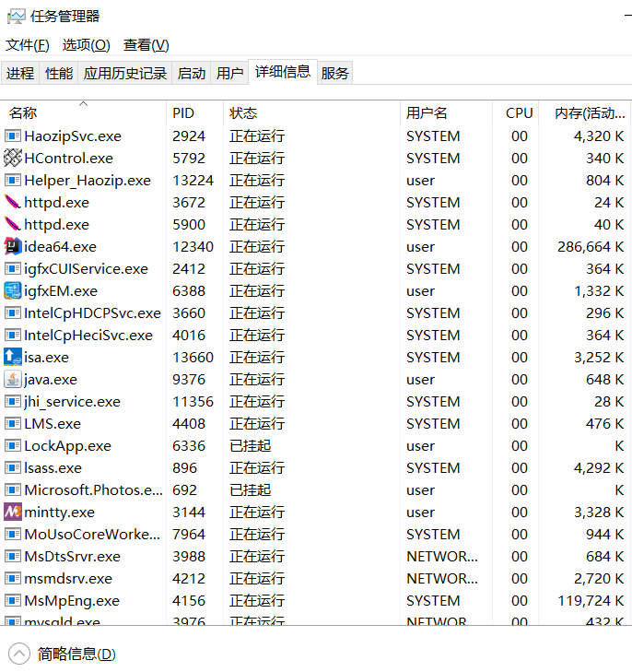Viewport: 632px width, 672px height.
Task: Switch to the 进程 tab
Action: 20,74
